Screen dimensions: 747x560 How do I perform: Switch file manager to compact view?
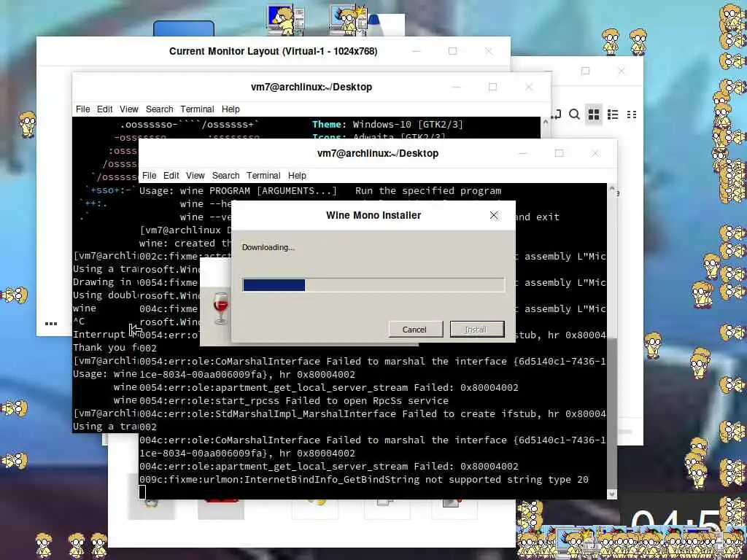(632, 114)
